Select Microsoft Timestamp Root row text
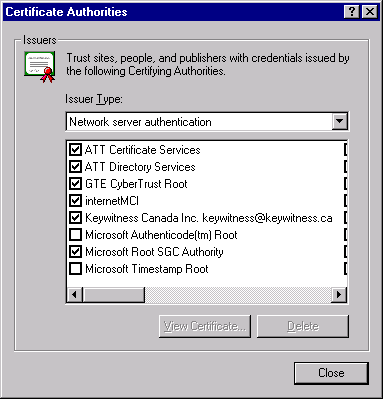383x399 pixels. pyautogui.click(x=147, y=269)
